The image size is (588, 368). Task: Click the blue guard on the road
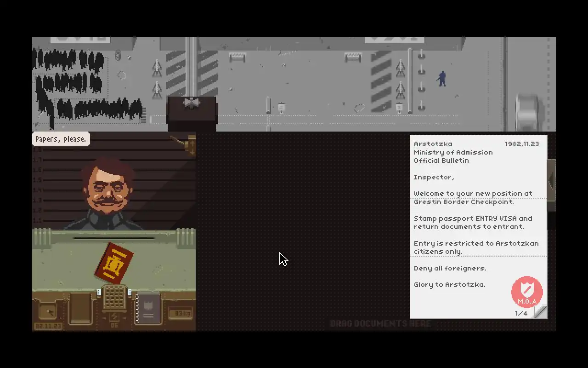[442, 79]
